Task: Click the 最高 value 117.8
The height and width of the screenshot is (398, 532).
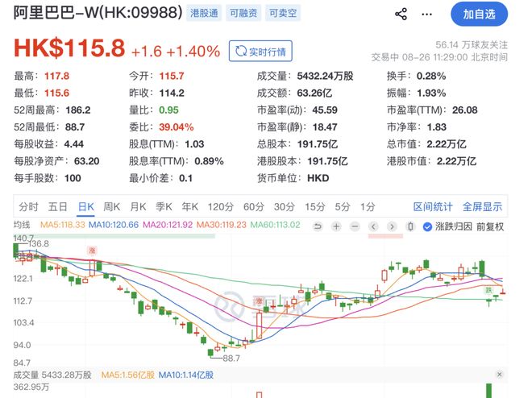Action: [56, 76]
